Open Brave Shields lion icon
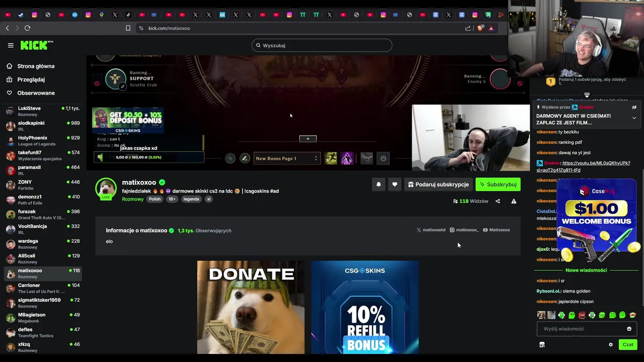This screenshot has width=644, height=362. (480, 28)
